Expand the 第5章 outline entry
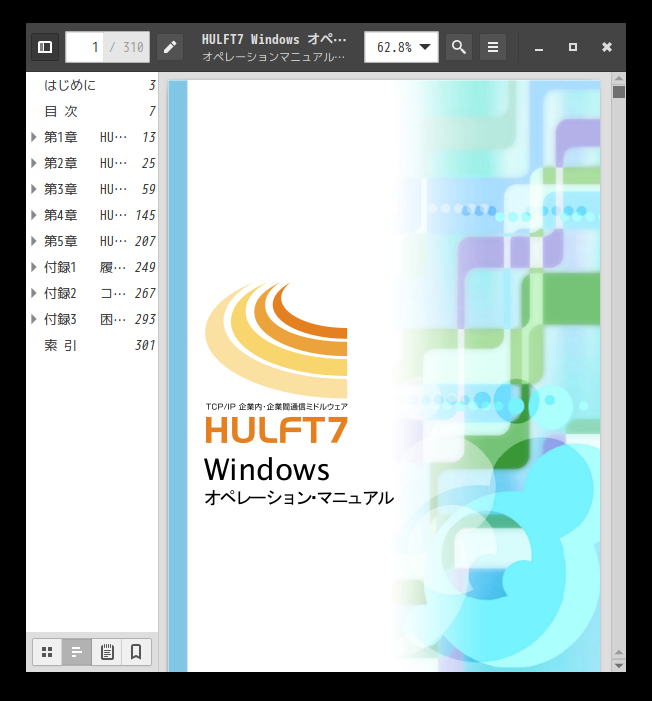 point(34,241)
